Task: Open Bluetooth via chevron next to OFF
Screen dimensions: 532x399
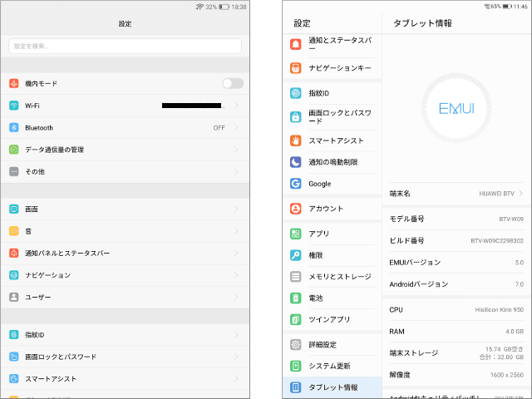Action: click(x=236, y=127)
